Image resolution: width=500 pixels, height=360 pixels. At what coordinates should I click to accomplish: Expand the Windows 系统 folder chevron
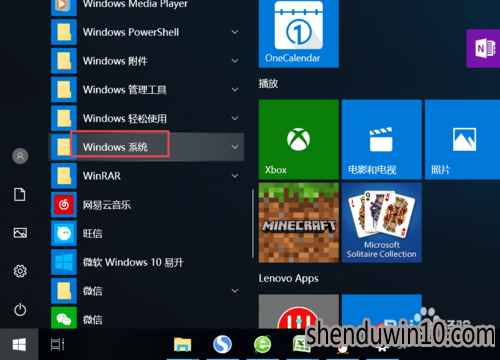point(235,147)
